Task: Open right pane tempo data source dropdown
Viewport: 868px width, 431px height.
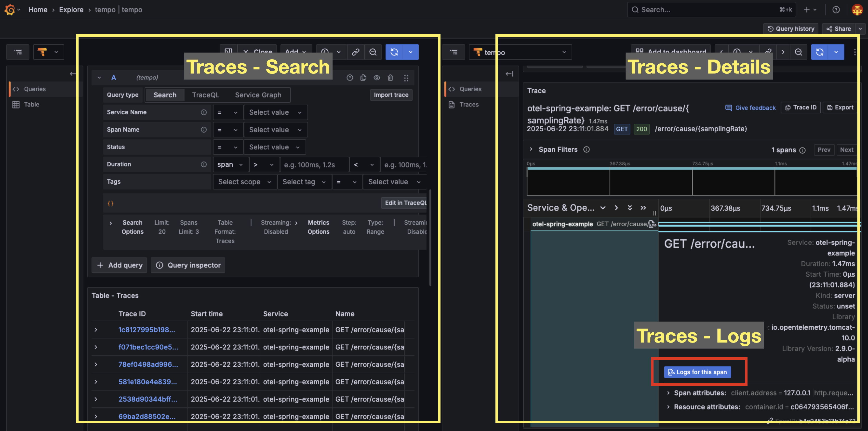Action: (x=520, y=52)
